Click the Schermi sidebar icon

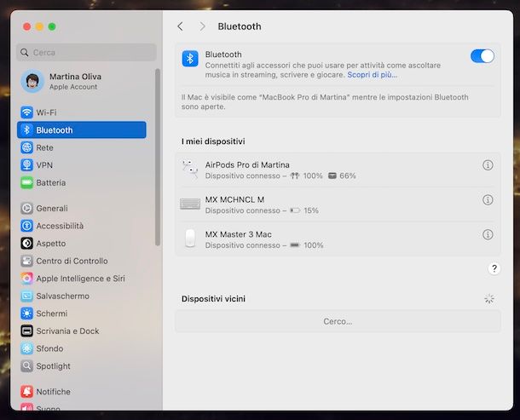tap(27, 314)
